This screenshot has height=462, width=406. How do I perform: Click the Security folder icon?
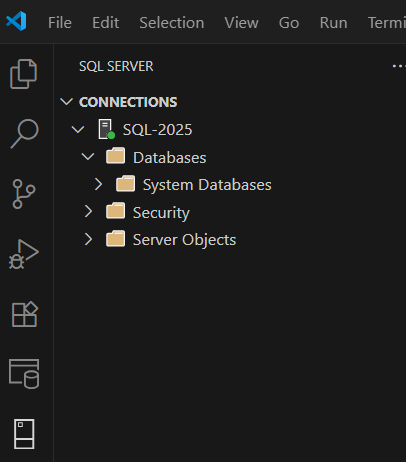(x=115, y=211)
